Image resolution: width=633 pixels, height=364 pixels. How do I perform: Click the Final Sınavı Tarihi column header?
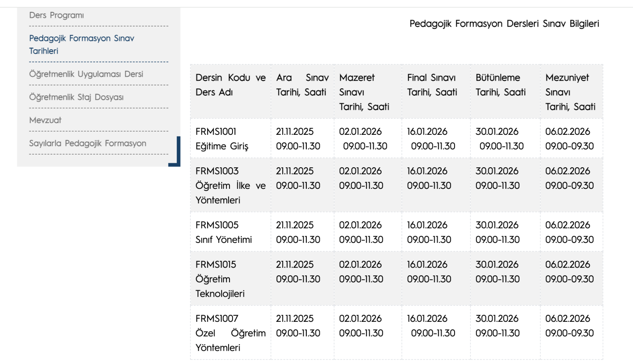tap(432, 85)
